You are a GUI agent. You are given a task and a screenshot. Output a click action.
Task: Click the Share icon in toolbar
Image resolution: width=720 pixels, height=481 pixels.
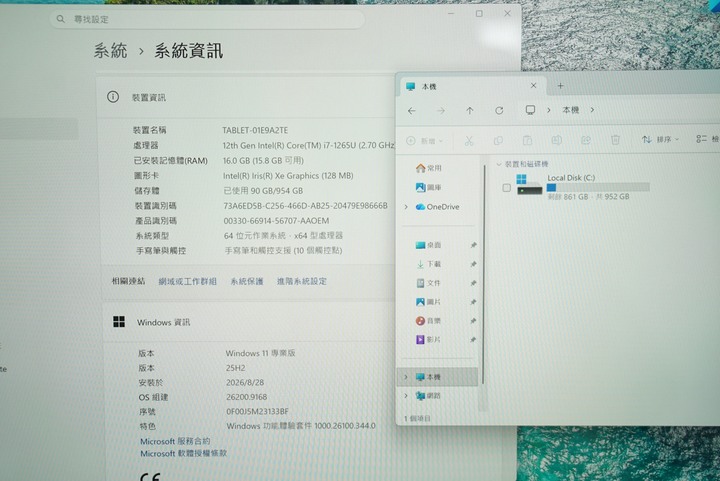586,140
